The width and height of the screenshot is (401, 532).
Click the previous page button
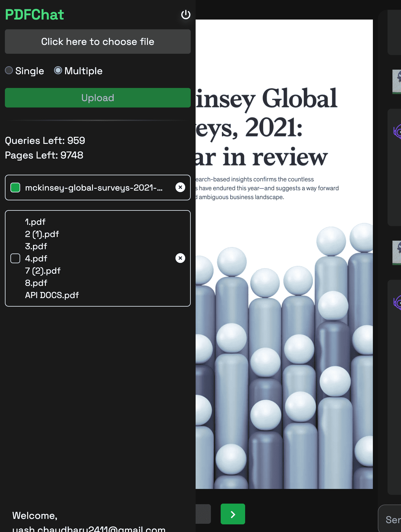click(x=203, y=514)
